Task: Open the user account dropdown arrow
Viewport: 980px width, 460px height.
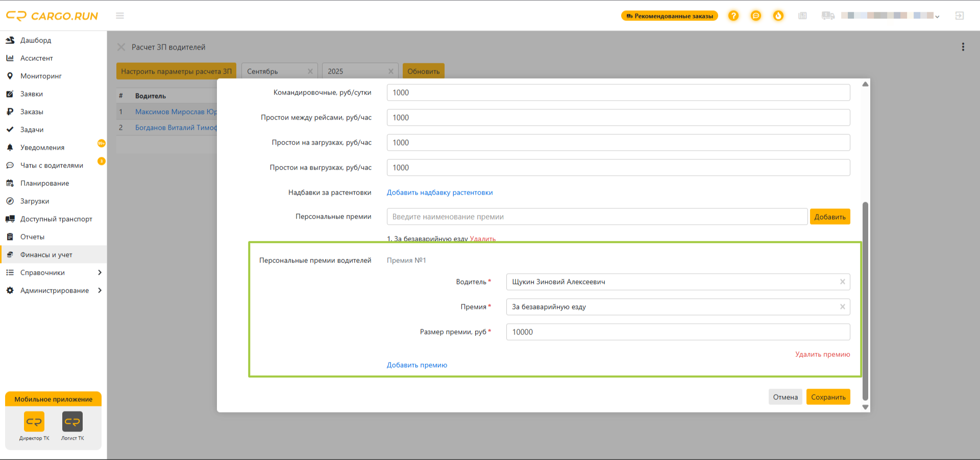Action: click(x=937, y=16)
